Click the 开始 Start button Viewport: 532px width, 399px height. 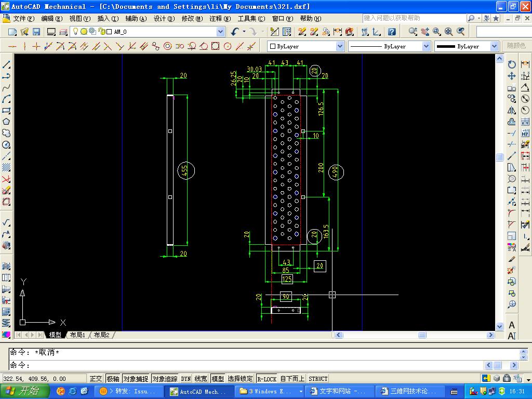click(x=24, y=391)
